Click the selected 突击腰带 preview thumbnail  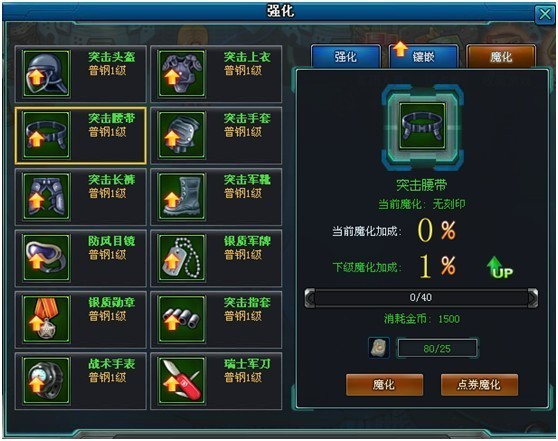click(x=422, y=126)
